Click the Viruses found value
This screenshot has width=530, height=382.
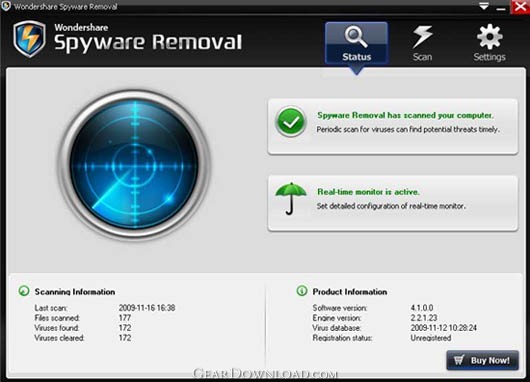pyautogui.click(x=125, y=328)
